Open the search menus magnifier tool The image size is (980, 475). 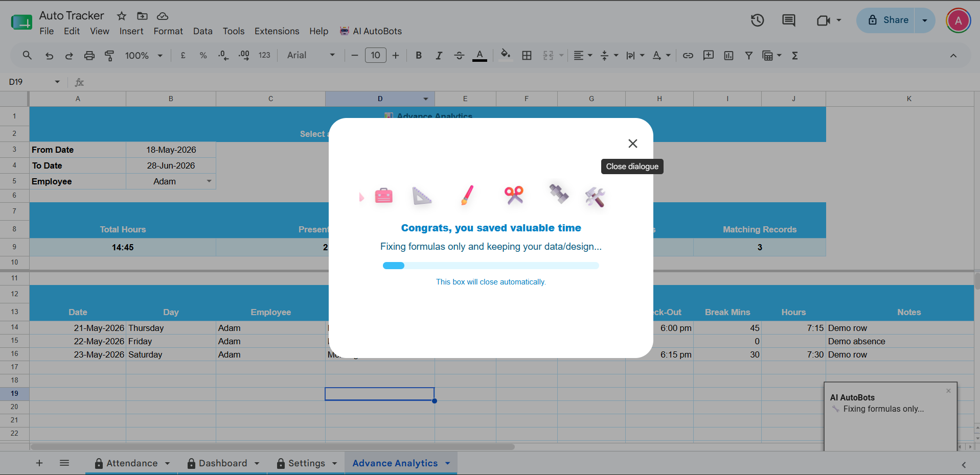pyautogui.click(x=27, y=55)
